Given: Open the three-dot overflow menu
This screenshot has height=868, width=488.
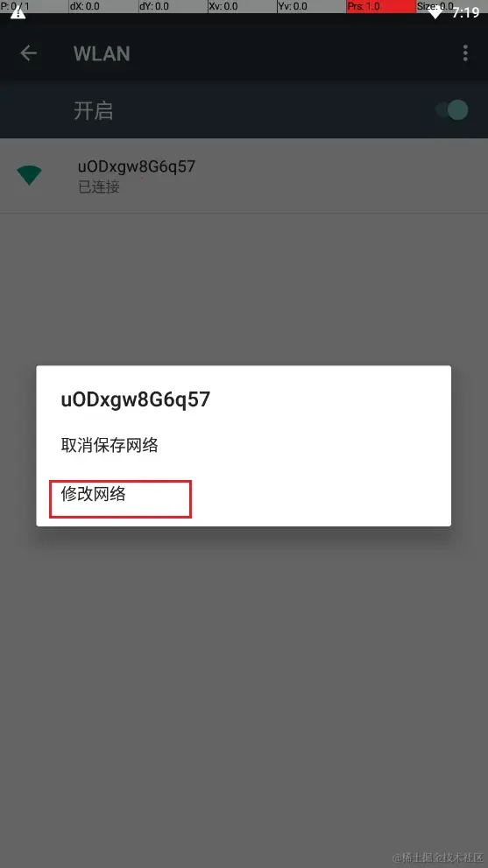Looking at the screenshot, I should coord(465,53).
